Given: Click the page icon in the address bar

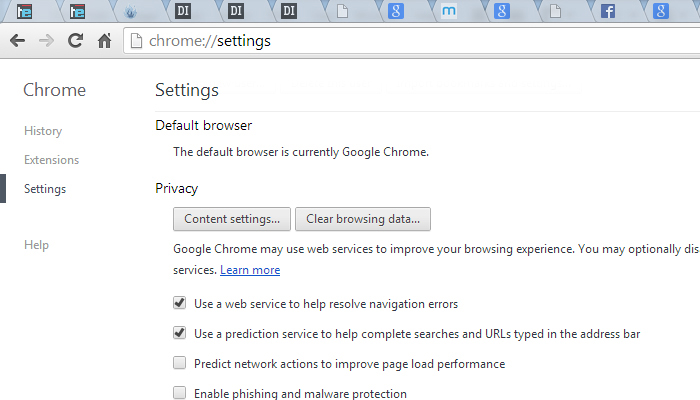Looking at the screenshot, I should 136,41.
